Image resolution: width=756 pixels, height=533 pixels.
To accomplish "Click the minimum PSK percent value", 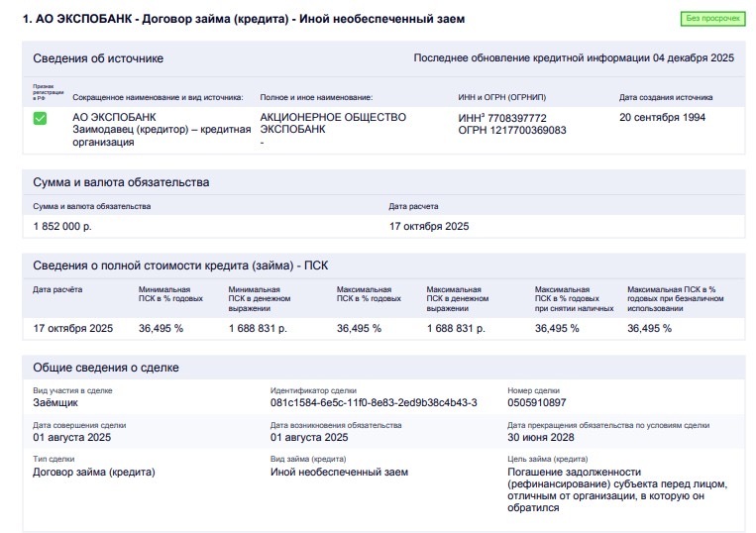I will 161,328.
